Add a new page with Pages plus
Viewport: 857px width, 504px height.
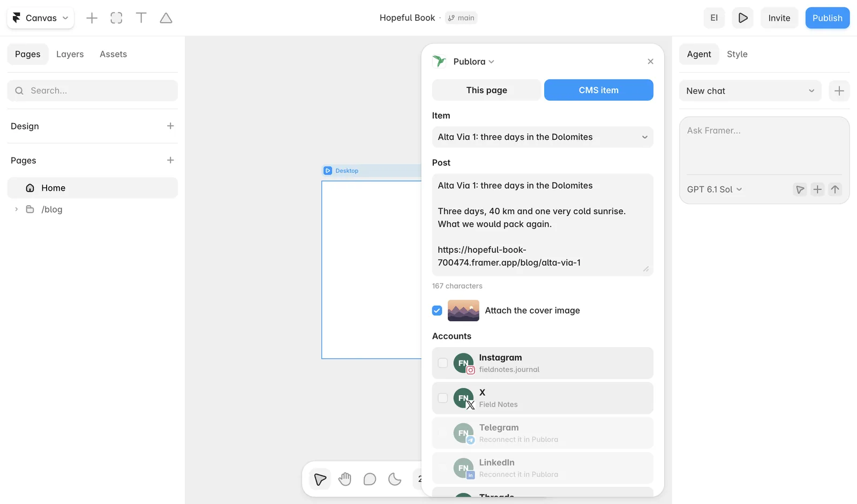click(x=170, y=160)
